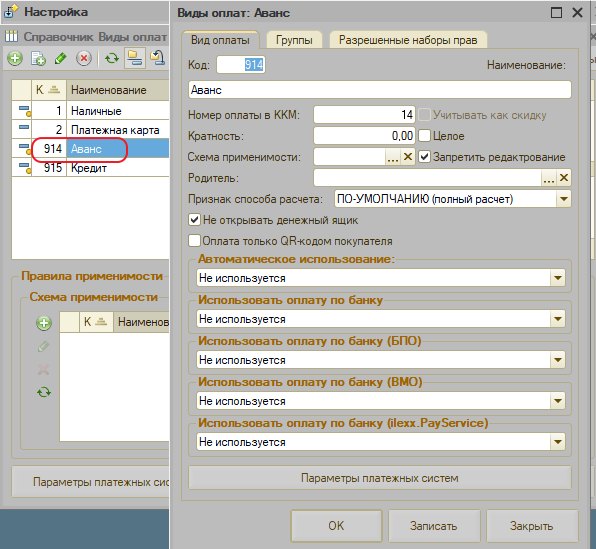Click Номер оплаты в ККМ field

[365, 114]
